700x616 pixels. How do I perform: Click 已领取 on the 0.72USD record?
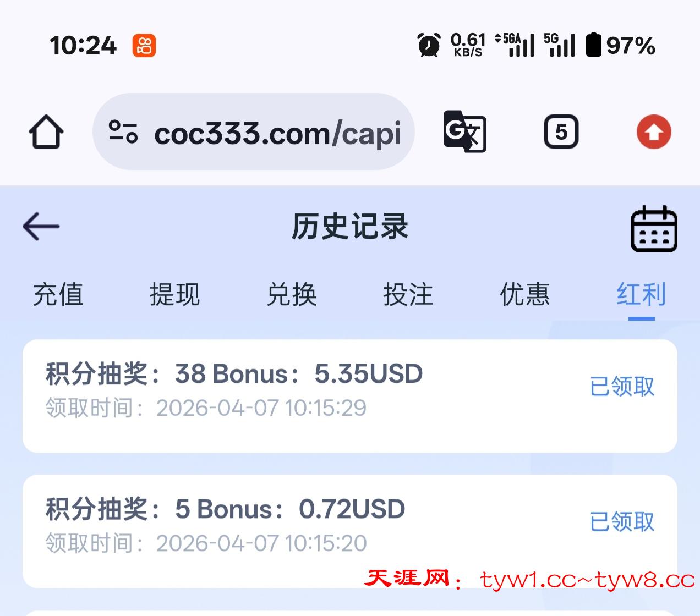(622, 522)
